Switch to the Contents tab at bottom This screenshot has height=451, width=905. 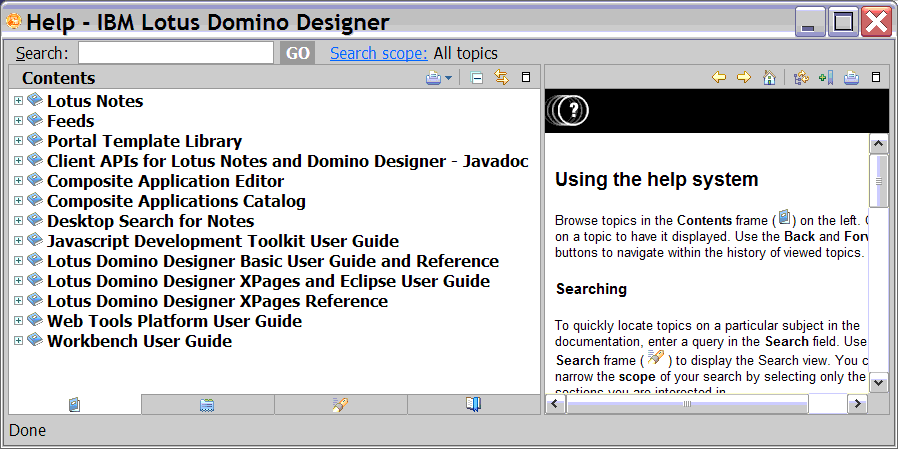coord(74,405)
